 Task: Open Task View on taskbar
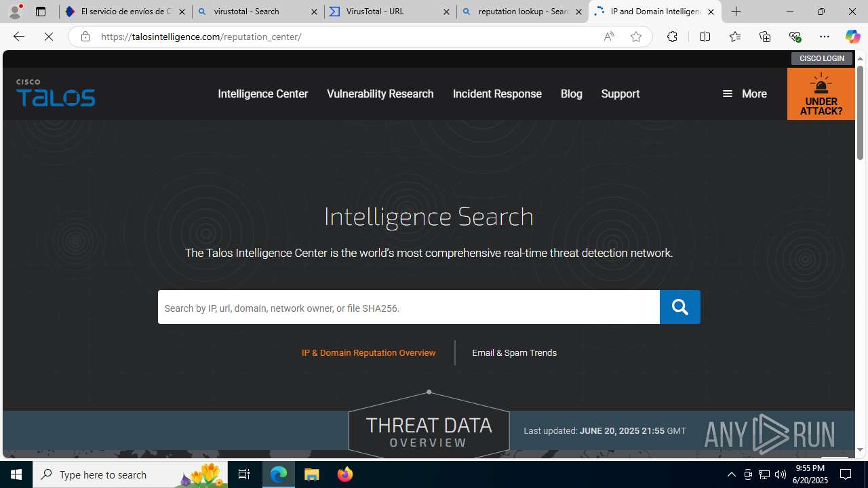click(x=244, y=474)
